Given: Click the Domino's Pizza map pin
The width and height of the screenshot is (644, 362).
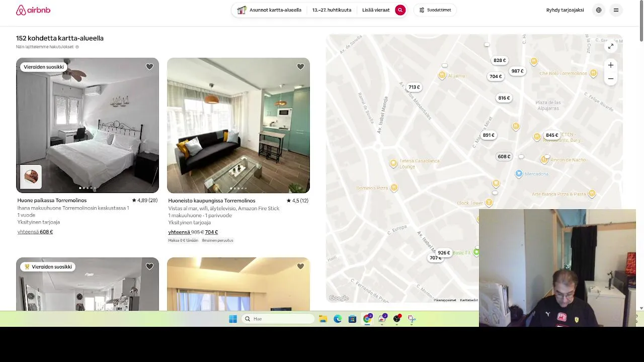Looking at the screenshot, I should point(394,188).
